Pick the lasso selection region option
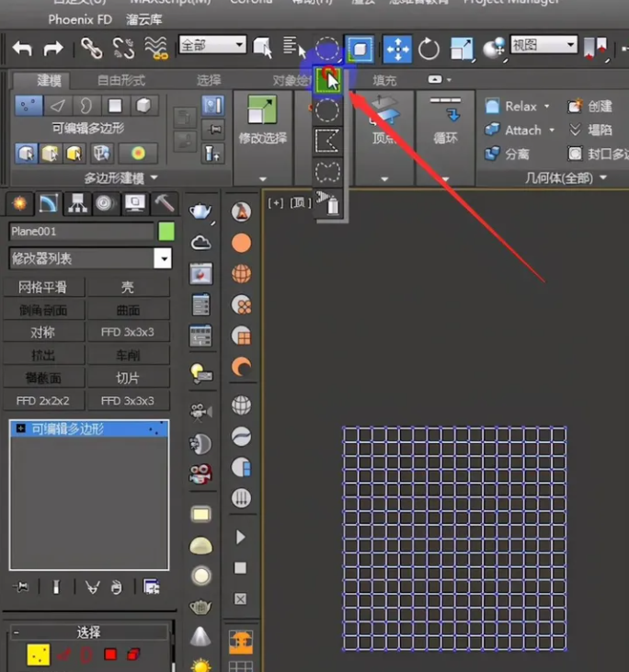This screenshot has height=672, width=629. click(327, 171)
